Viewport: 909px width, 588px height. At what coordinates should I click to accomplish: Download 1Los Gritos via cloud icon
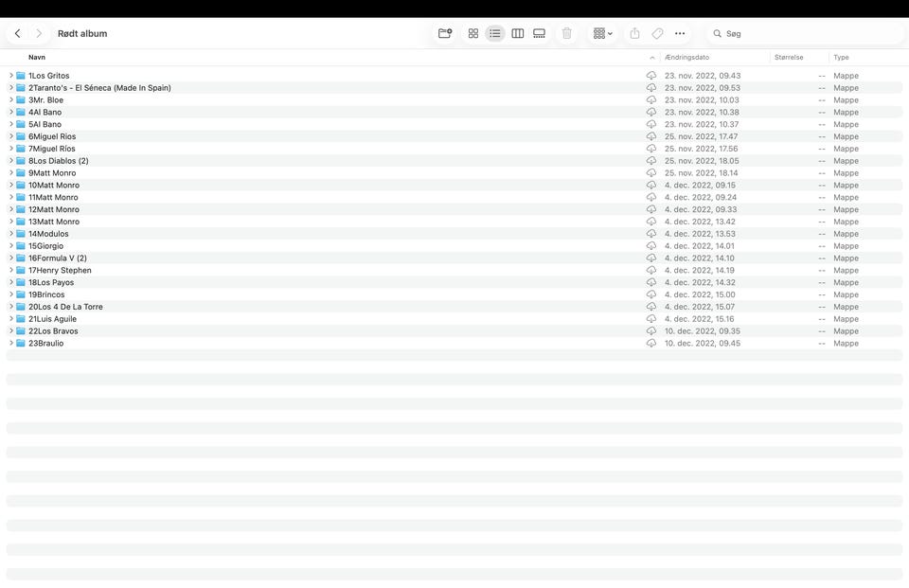[651, 76]
